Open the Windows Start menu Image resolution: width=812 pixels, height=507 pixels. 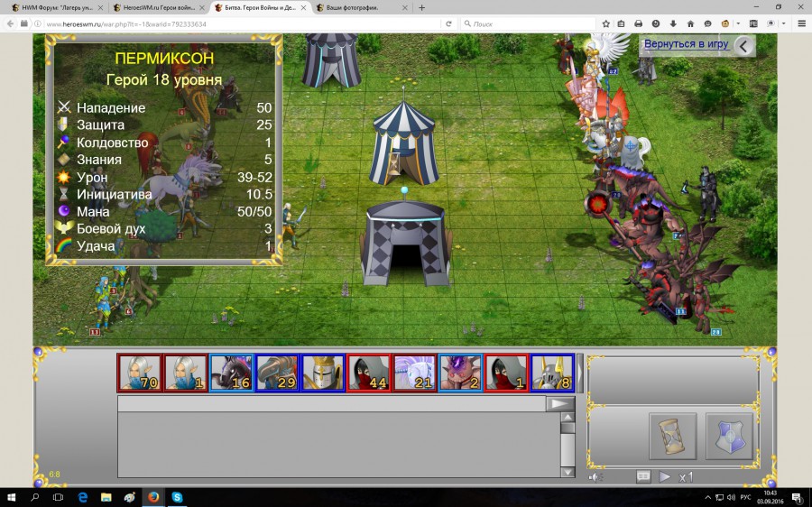[x=11, y=498]
